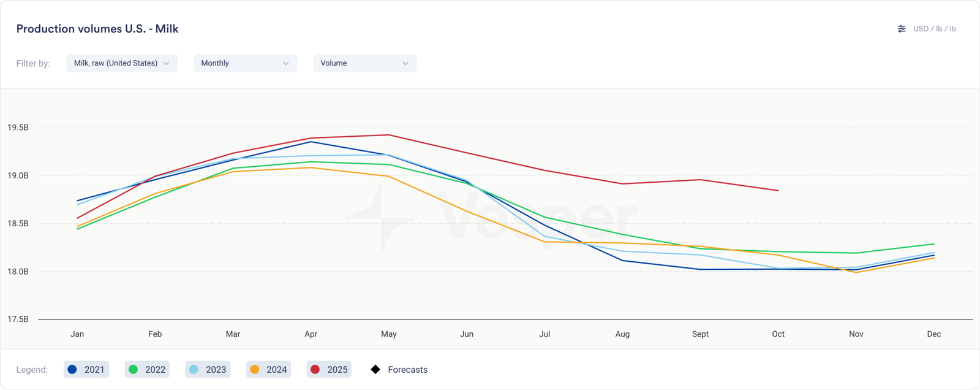Expand the Monthly frequency dropdown
The image size is (980, 390).
coord(245,63)
